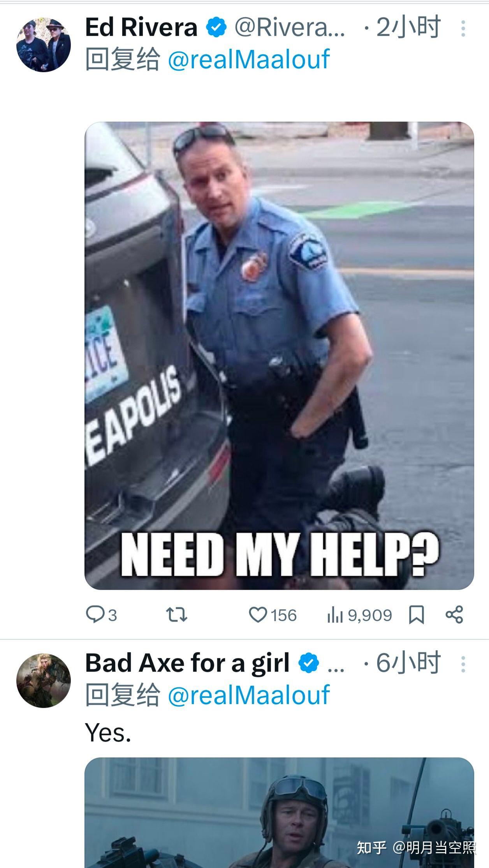Retweet Ed Rivera's post

point(177,615)
